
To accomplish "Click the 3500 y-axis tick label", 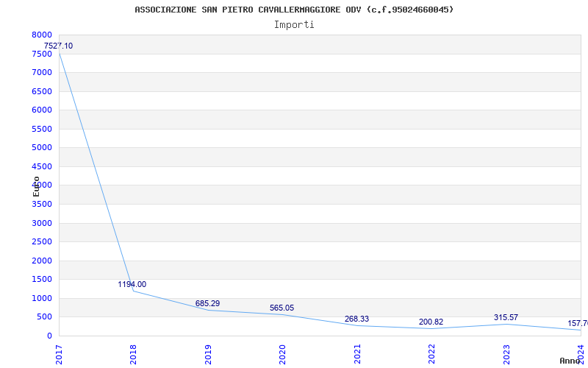I will 42,204.
